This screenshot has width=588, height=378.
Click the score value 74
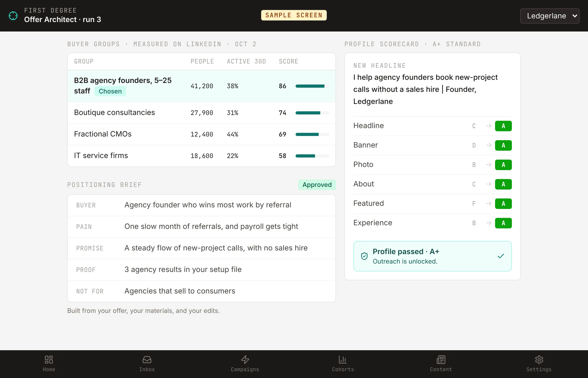point(282,113)
